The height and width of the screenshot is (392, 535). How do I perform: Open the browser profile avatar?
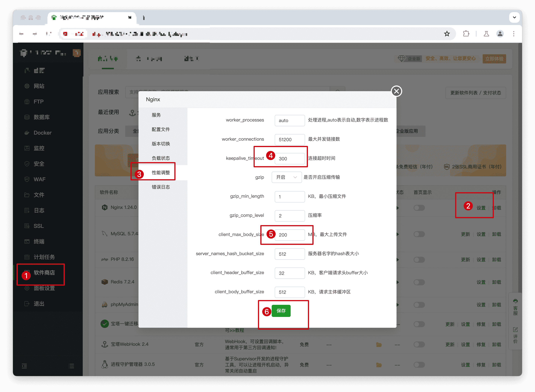[x=500, y=34]
